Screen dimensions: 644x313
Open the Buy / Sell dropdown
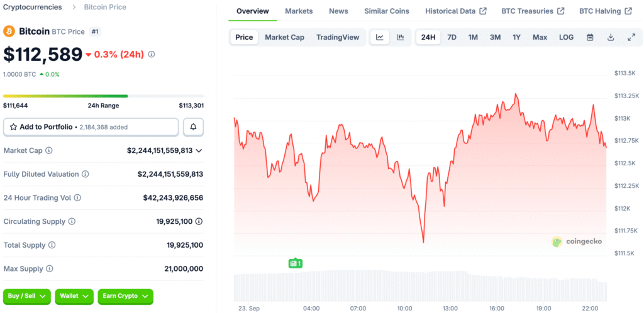click(27, 296)
